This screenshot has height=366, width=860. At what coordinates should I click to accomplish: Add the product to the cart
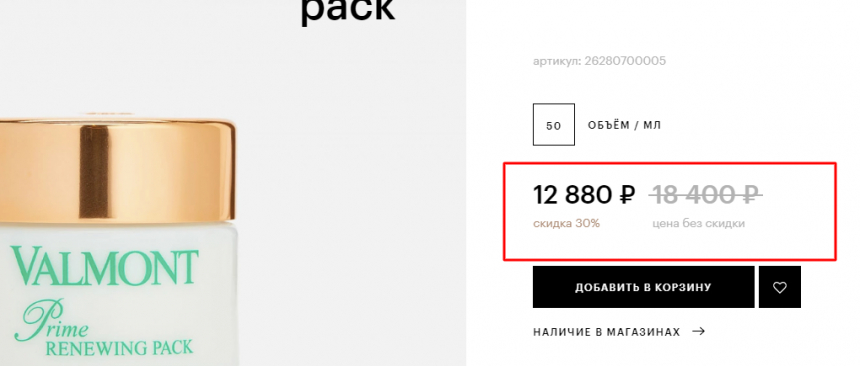643,287
